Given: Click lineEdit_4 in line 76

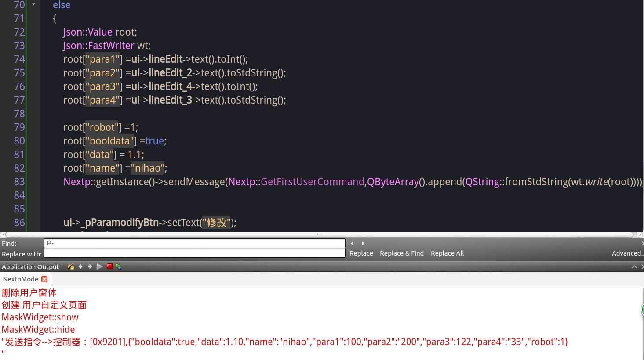Looking at the screenshot, I should click(171, 86).
